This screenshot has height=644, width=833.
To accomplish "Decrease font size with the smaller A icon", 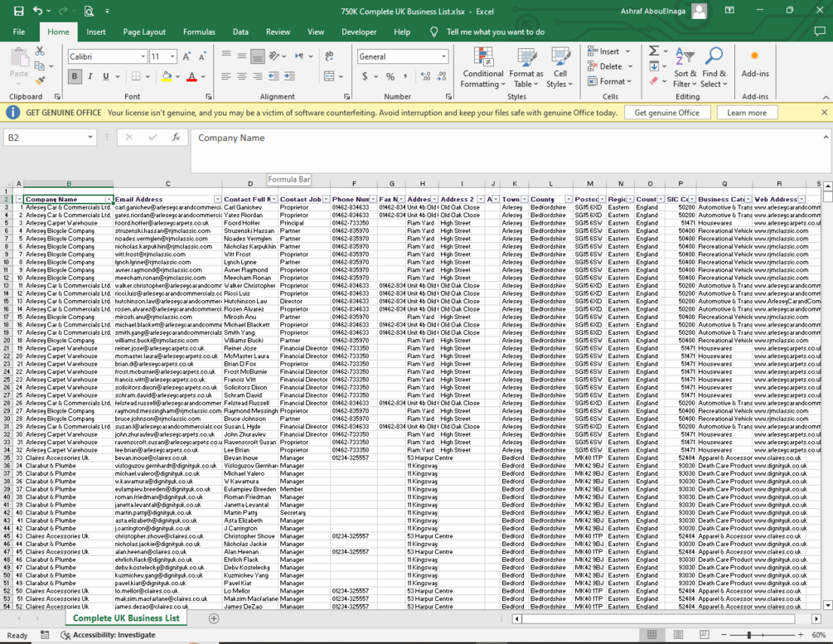I will pos(202,56).
